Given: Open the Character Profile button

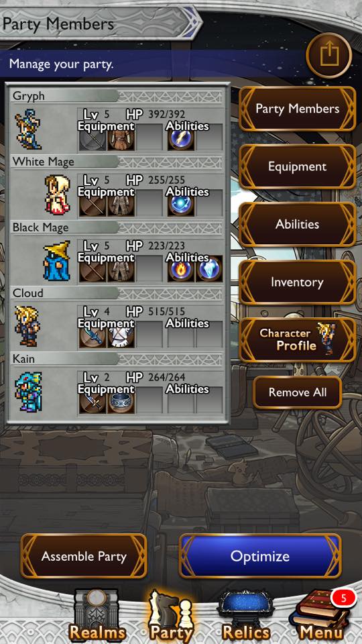Looking at the screenshot, I should pos(298,339).
